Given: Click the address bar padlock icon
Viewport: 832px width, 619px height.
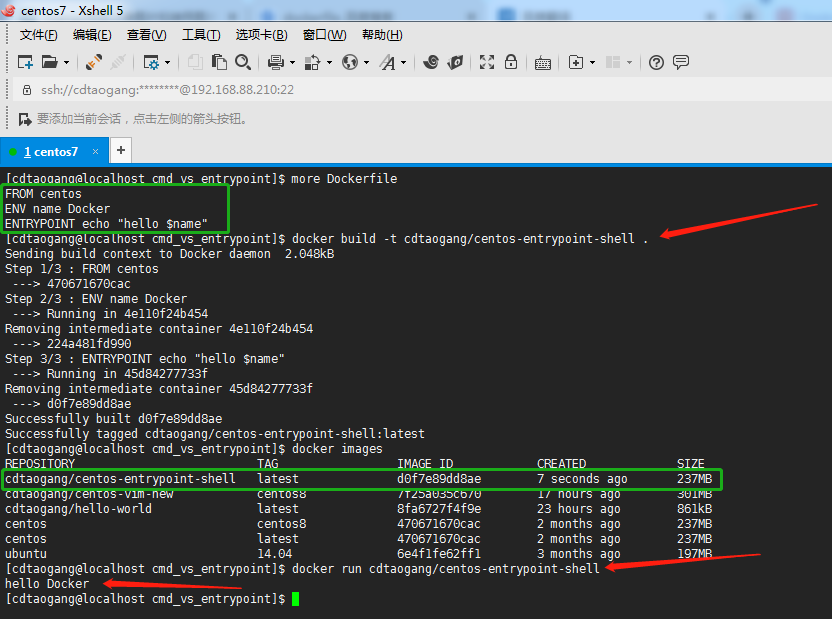Looking at the screenshot, I should (27, 90).
